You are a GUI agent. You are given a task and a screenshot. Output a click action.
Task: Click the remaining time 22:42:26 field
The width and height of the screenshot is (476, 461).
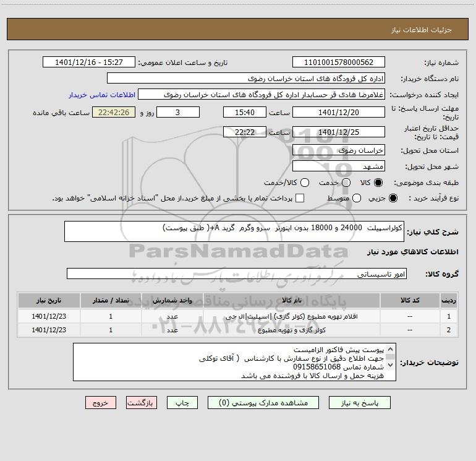114,112
